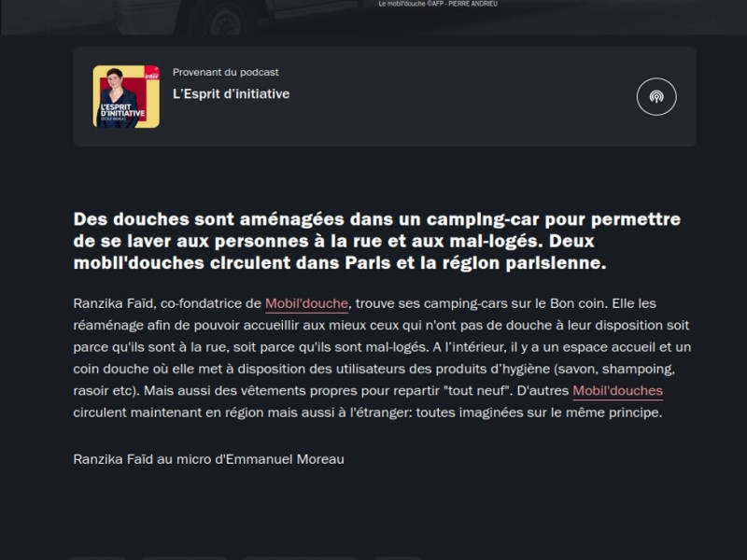Click the mobil'douche header photo
Viewport: 747px width, 560px height.
[373, 17]
